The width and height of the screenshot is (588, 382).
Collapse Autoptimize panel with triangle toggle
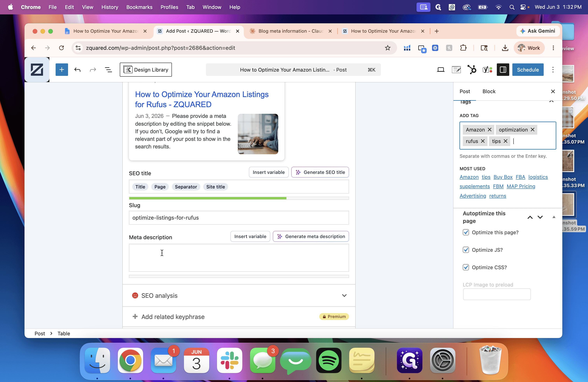pos(554,217)
